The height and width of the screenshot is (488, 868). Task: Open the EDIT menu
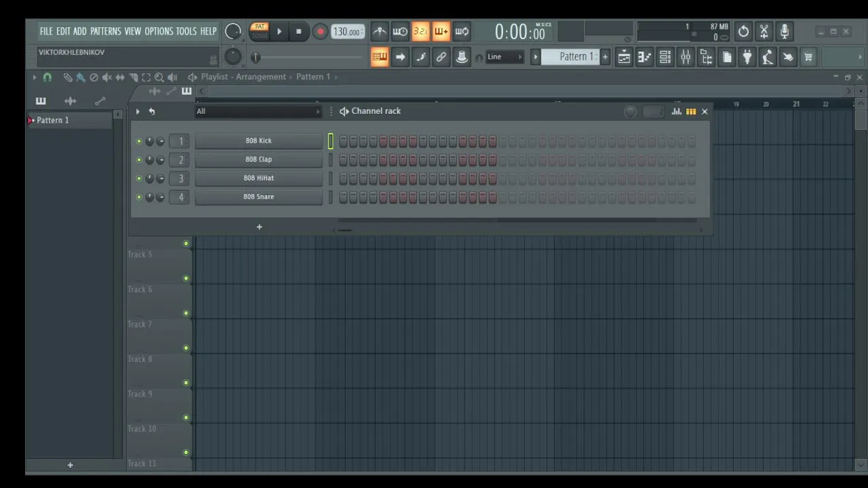63,31
